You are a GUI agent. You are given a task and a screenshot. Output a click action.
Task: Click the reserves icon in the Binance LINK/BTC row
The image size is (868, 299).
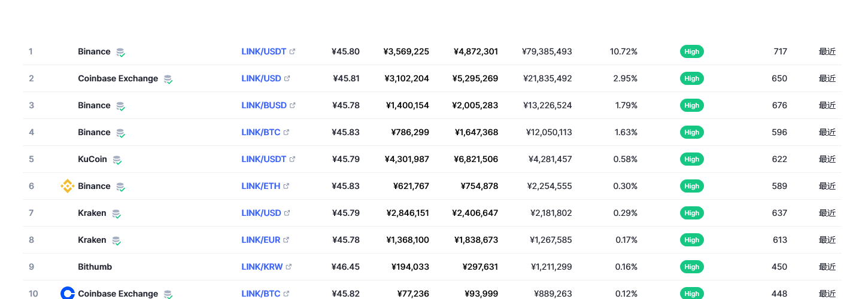pos(120,133)
